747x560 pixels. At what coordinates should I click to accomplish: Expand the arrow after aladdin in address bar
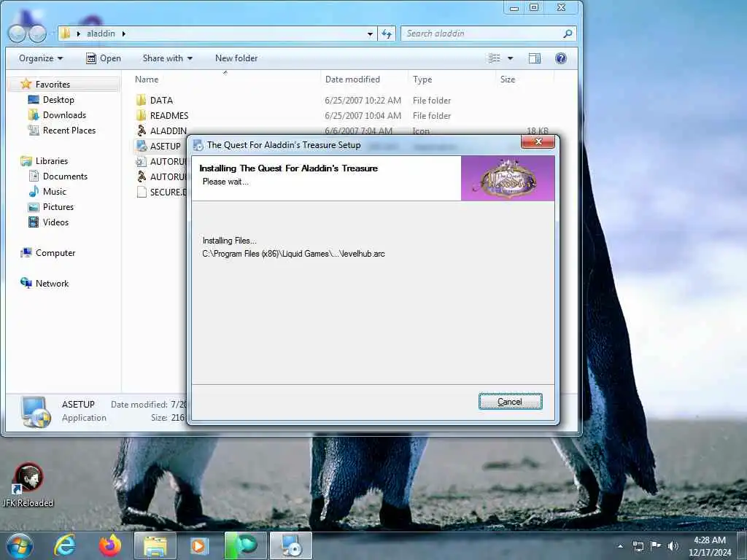124,34
